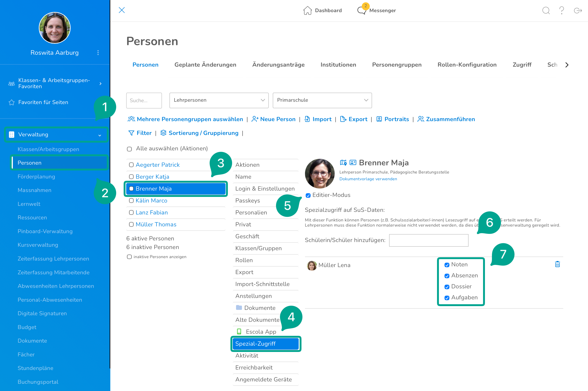Uncheck the Noten access checkbox
Viewport: 588px width, 391px height.
(x=447, y=265)
